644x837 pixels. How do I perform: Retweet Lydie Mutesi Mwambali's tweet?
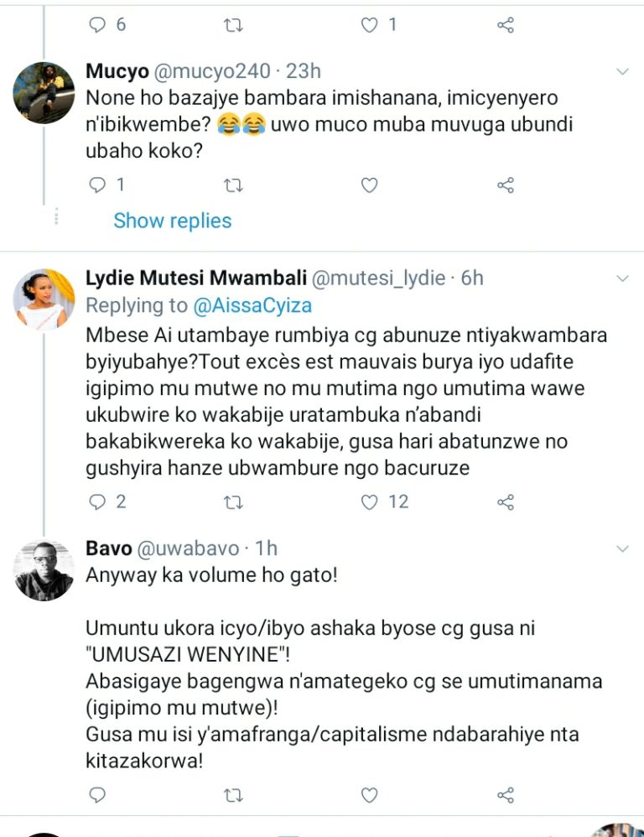click(x=234, y=502)
